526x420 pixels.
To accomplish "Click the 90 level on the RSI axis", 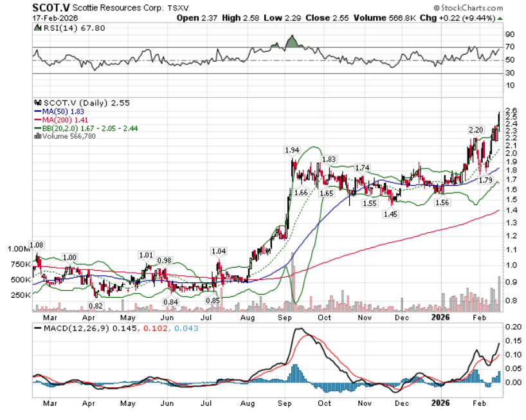I will point(510,34).
